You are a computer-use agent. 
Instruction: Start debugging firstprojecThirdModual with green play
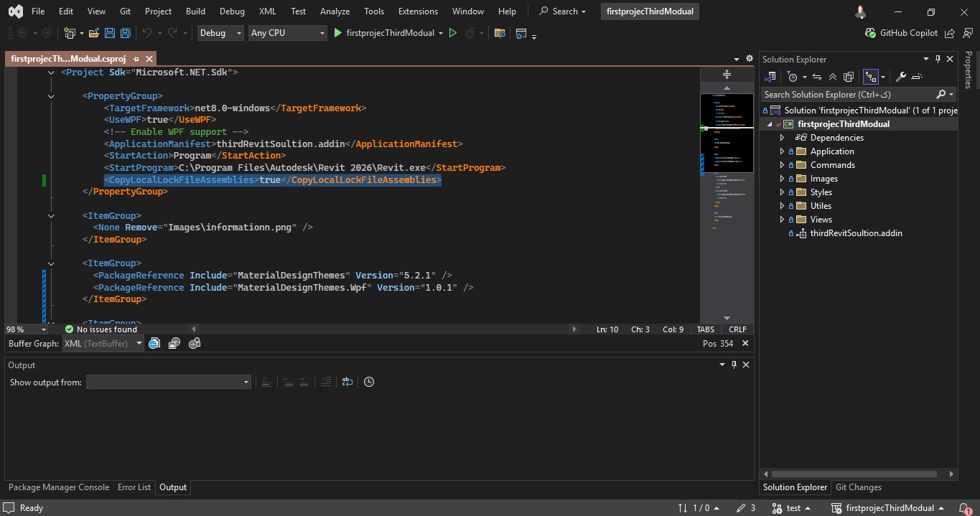338,33
